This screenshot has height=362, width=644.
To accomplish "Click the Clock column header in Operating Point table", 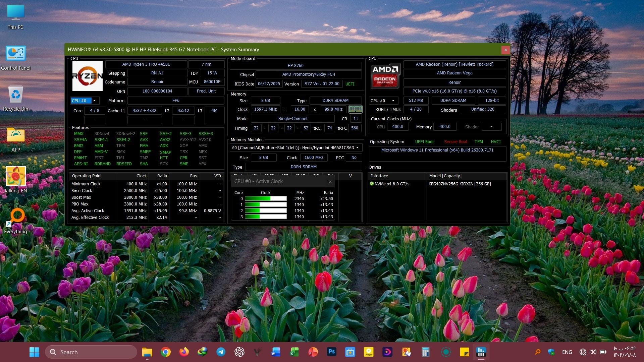I will click(x=141, y=176).
